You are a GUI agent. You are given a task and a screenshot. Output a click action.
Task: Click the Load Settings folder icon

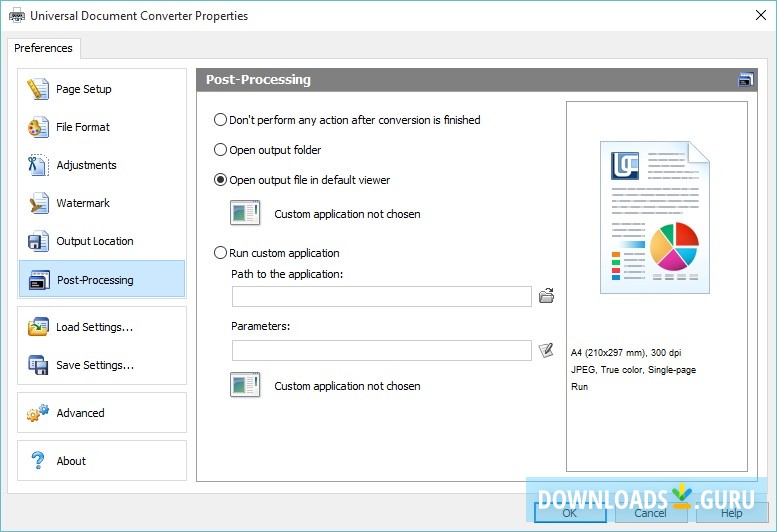click(38, 327)
